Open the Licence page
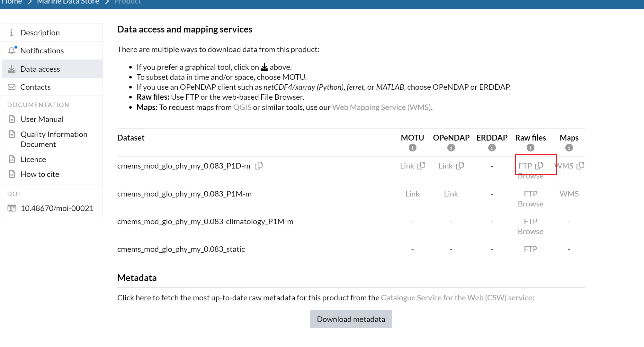The width and height of the screenshot is (644, 347). pyautogui.click(x=33, y=159)
